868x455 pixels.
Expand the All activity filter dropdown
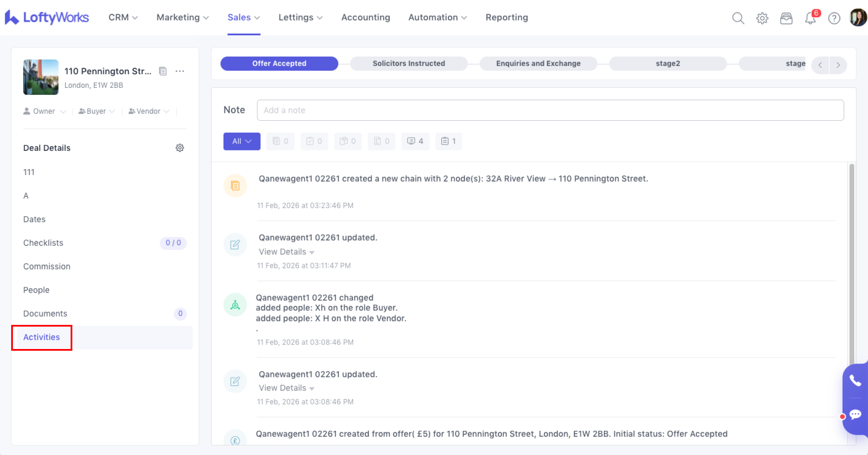[242, 141]
